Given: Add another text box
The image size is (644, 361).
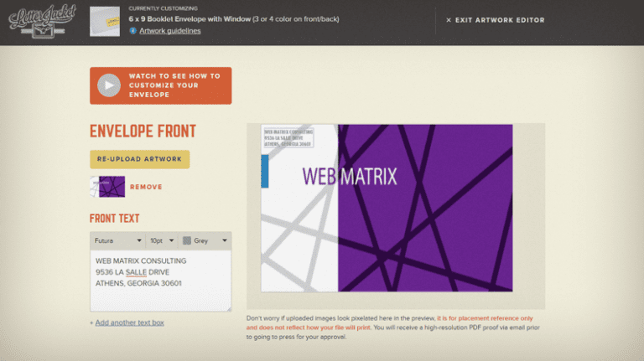Looking at the screenshot, I should [x=129, y=322].
